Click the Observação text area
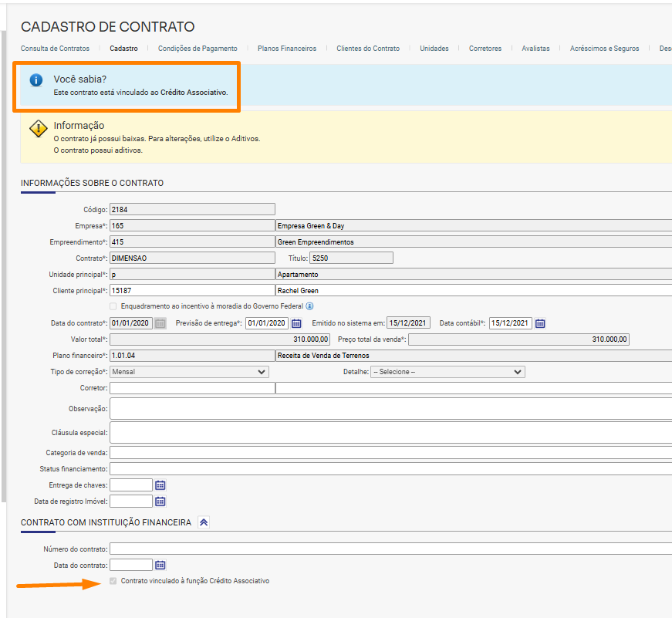The image size is (672, 618). pyautogui.click(x=391, y=408)
